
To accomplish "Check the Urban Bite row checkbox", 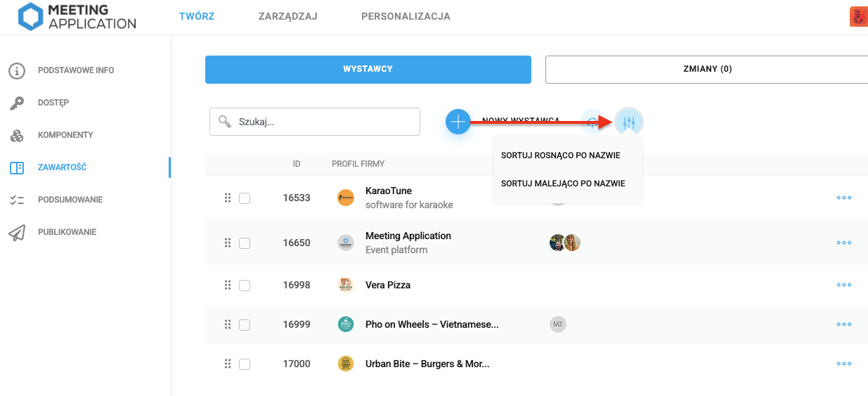I will tap(245, 364).
